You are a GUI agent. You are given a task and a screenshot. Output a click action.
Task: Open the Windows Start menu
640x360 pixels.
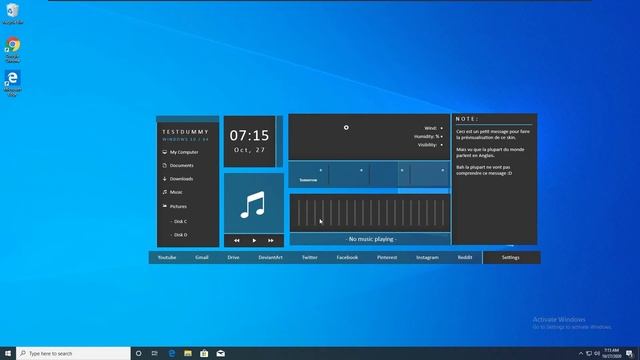click(8, 353)
